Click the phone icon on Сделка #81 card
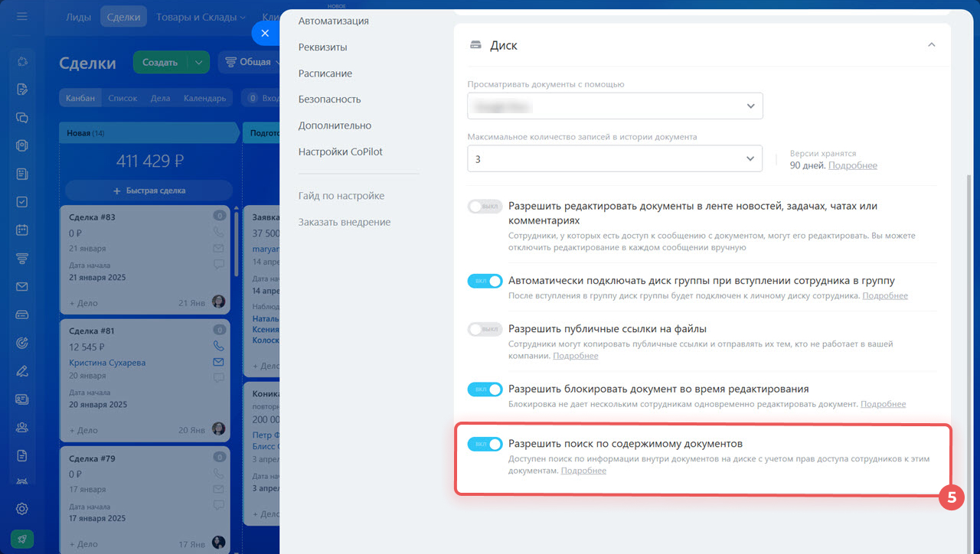The height and width of the screenshot is (554, 980). (218, 346)
